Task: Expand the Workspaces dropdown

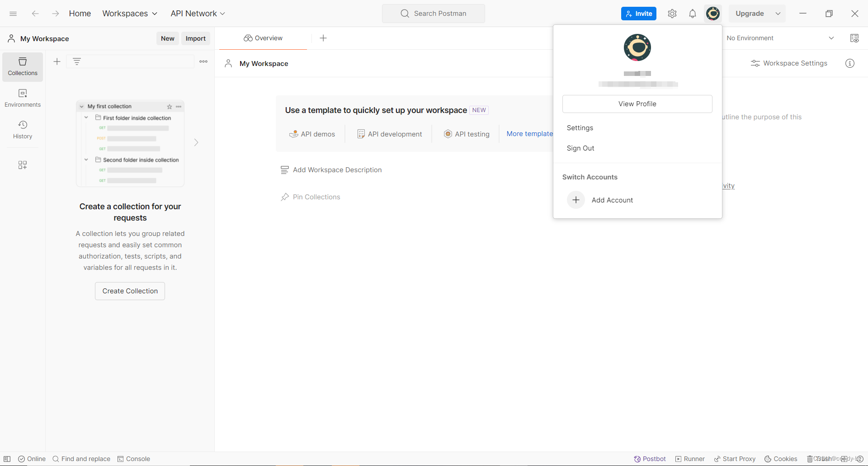Action: (x=130, y=14)
